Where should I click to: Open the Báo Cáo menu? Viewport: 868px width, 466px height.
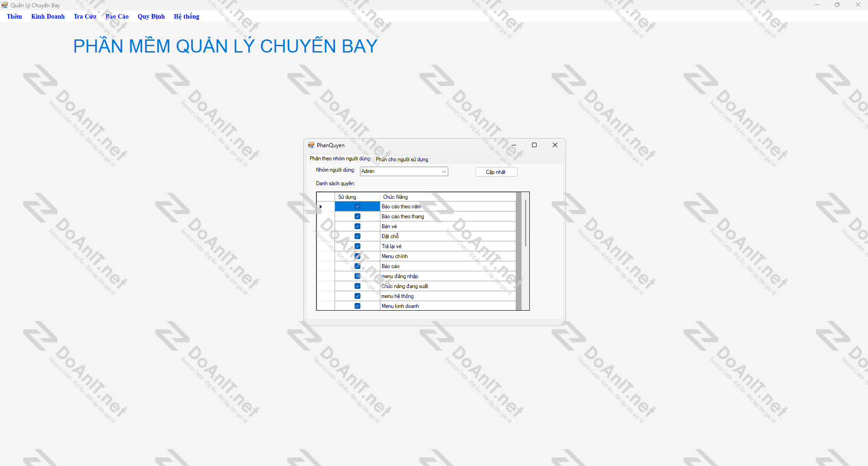tap(117, 16)
